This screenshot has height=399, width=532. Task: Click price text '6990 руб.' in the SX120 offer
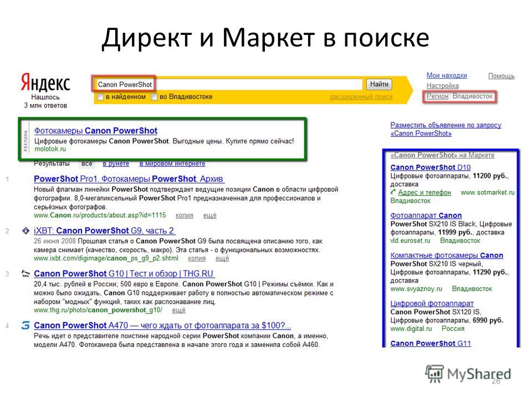(488, 320)
